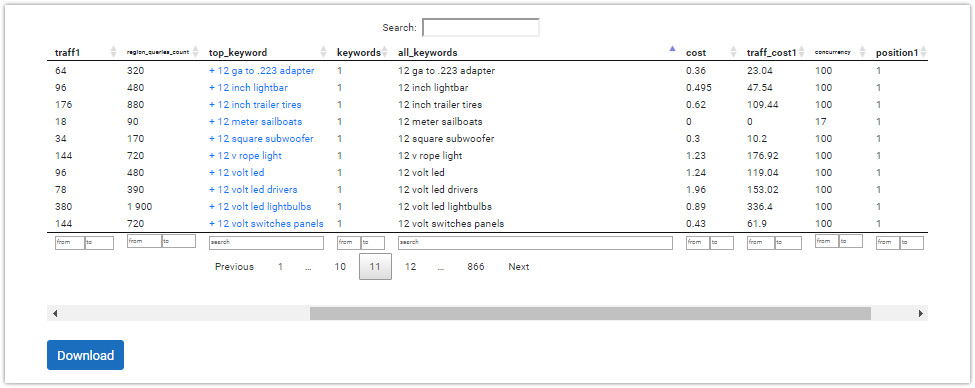This screenshot has height=388, width=975.
Task: Click cost 'to' filter field
Action: coord(723,243)
